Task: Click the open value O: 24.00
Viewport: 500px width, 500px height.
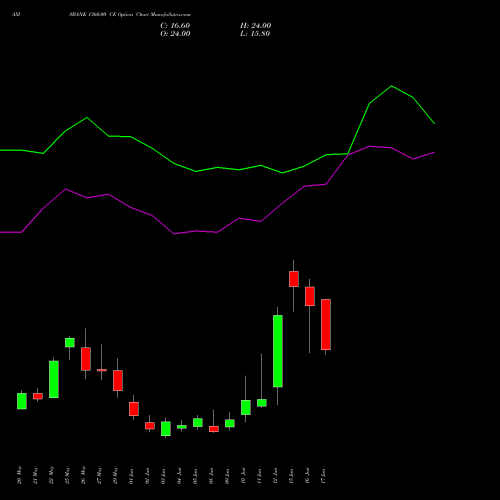Action: coord(175,34)
